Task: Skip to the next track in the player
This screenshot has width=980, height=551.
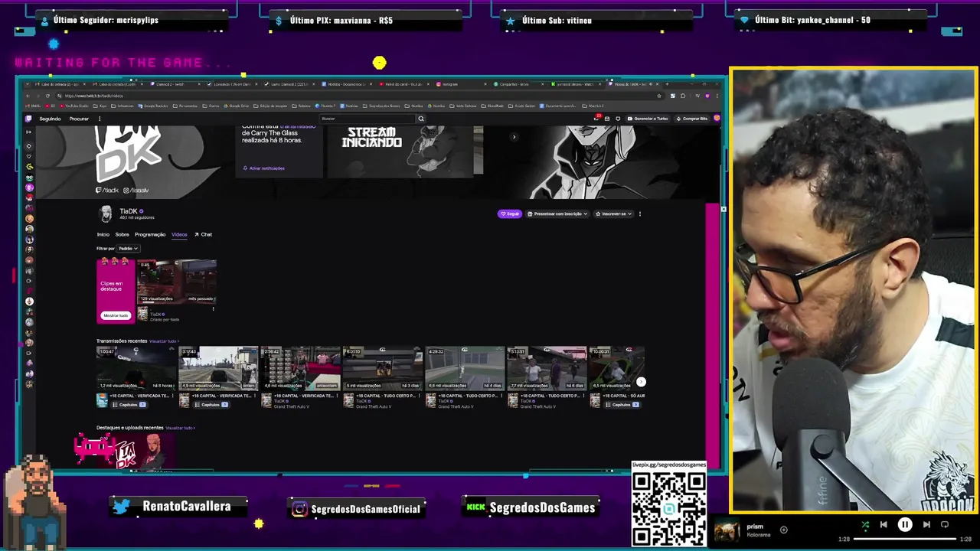Action: 926,525
